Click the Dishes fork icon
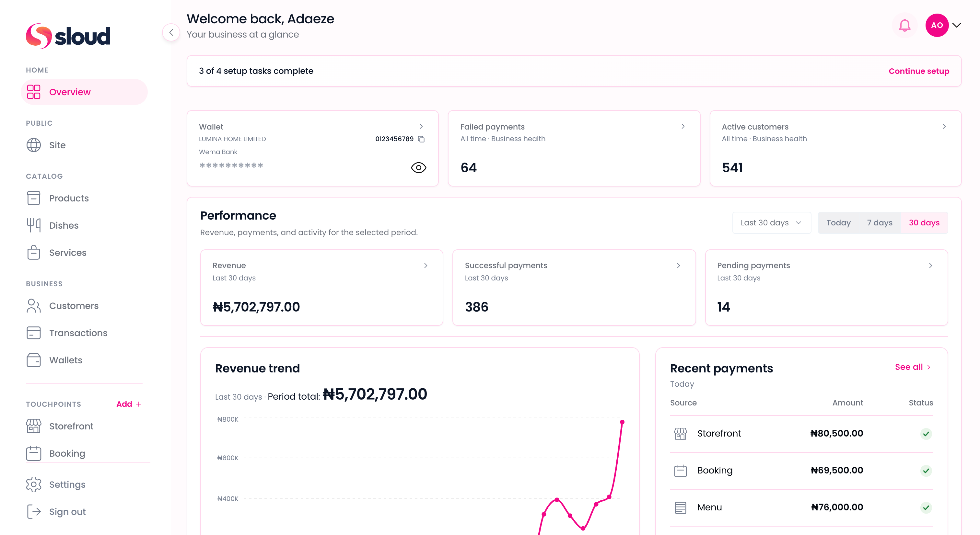The width and height of the screenshot is (980, 535). point(33,225)
